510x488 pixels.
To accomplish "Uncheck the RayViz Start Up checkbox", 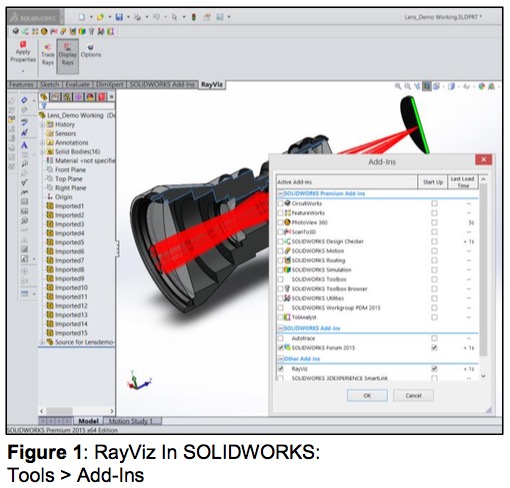I will click(x=434, y=369).
